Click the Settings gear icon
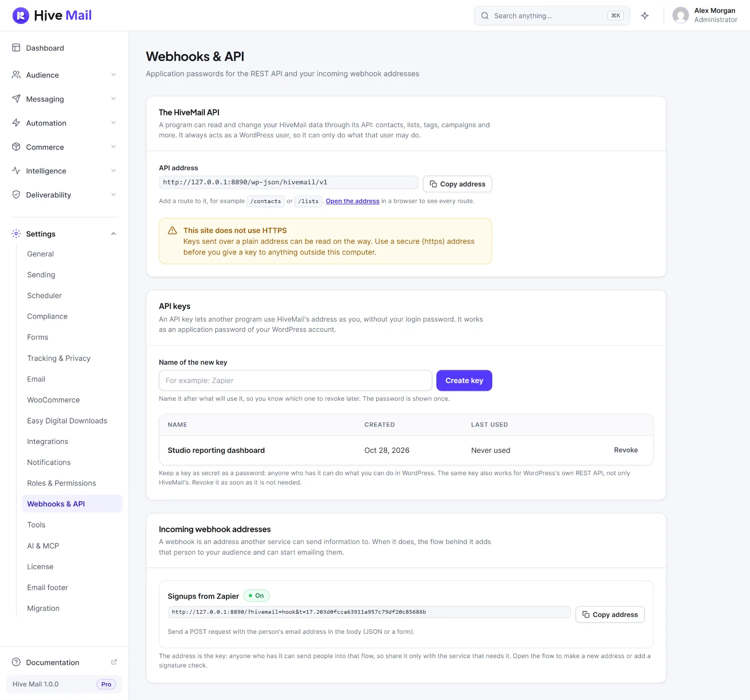This screenshot has height=700, width=750. [16, 233]
